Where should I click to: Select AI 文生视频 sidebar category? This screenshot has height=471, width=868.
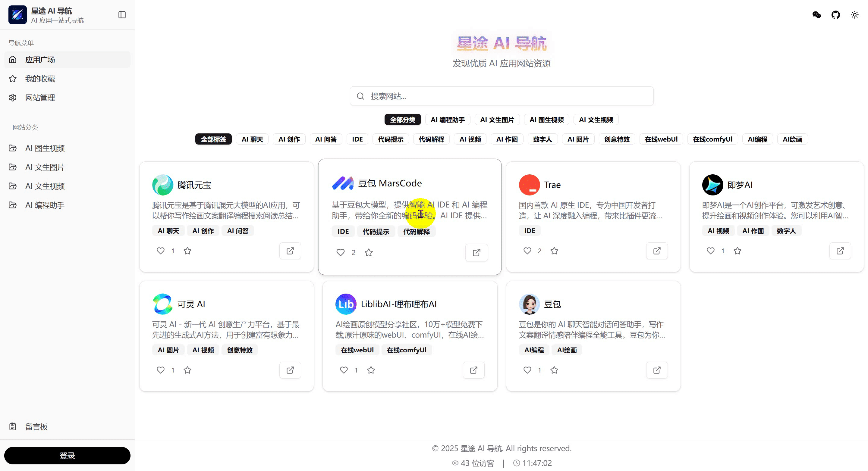point(68,186)
